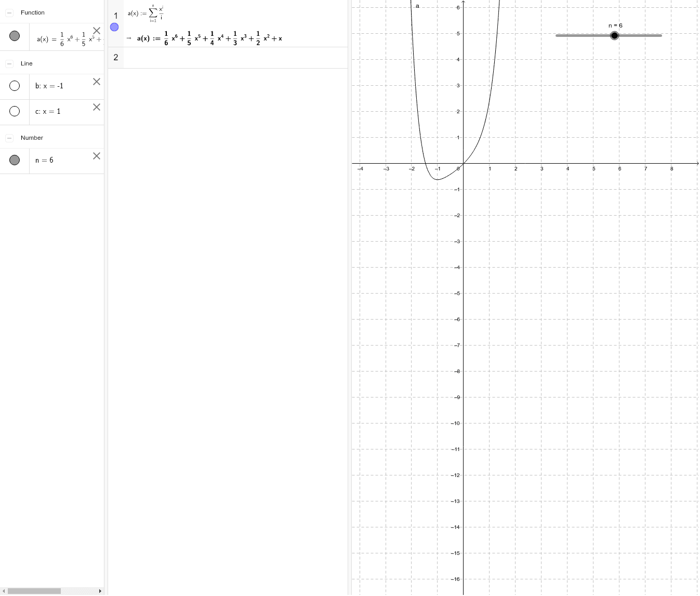Click the blue plot circle in CAS row 1
Image resolution: width=700 pixels, height=596 pixels.
click(114, 27)
